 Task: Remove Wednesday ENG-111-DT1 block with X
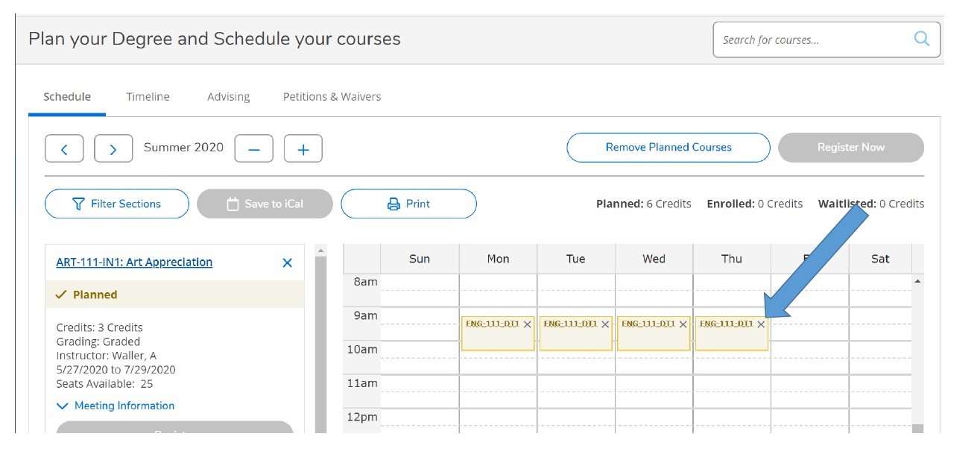click(683, 324)
